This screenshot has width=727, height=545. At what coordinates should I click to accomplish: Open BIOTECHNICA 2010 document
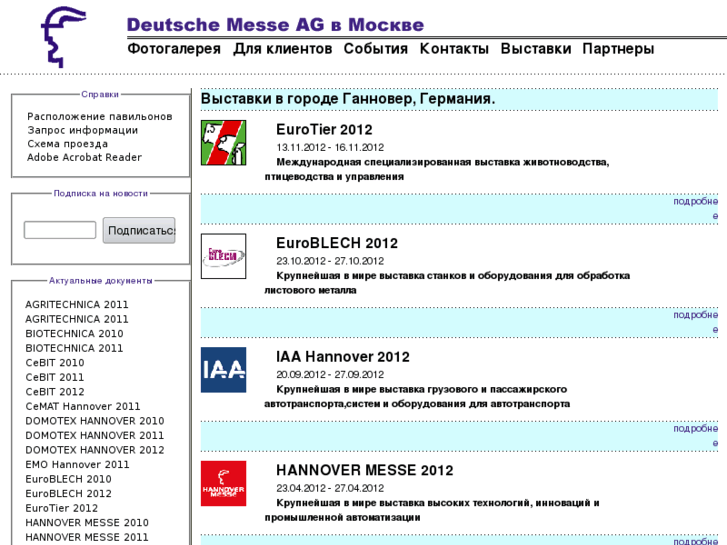[x=74, y=334]
